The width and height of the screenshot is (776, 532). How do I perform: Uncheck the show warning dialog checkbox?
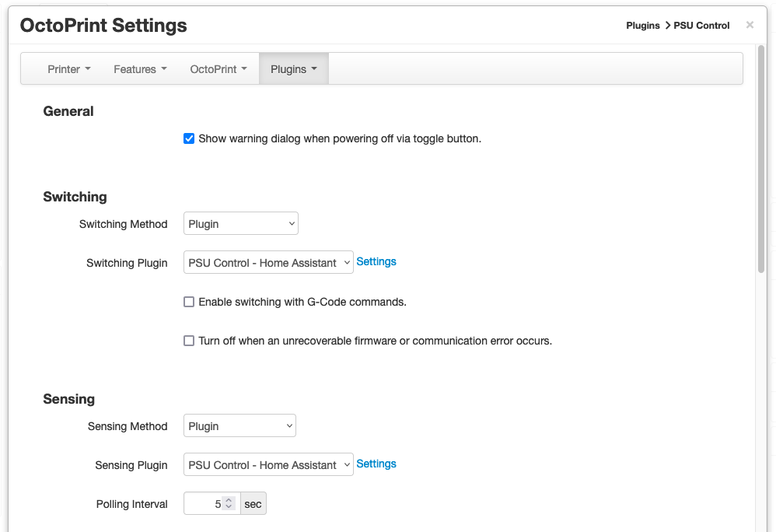pos(189,138)
